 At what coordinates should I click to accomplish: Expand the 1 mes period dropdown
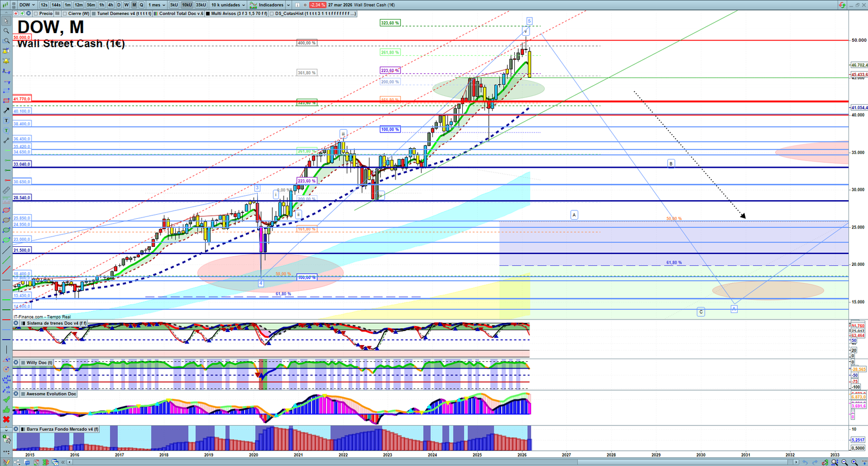157,5
